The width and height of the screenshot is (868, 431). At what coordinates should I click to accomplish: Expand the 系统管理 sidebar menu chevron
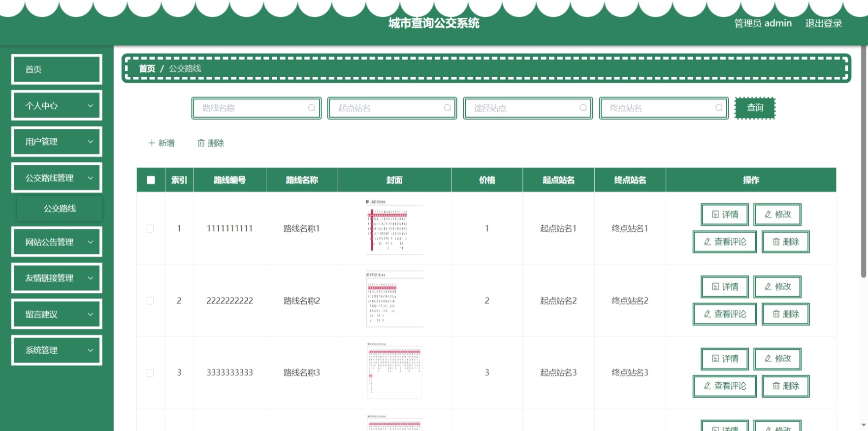[x=90, y=350]
